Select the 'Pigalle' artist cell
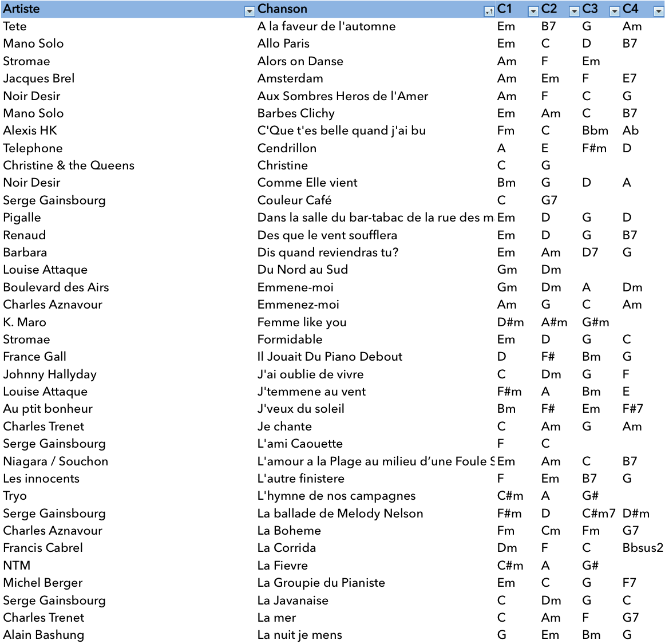The width and height of the screenshot is (665, 644). pyautogui.click(x=22, y=218)
